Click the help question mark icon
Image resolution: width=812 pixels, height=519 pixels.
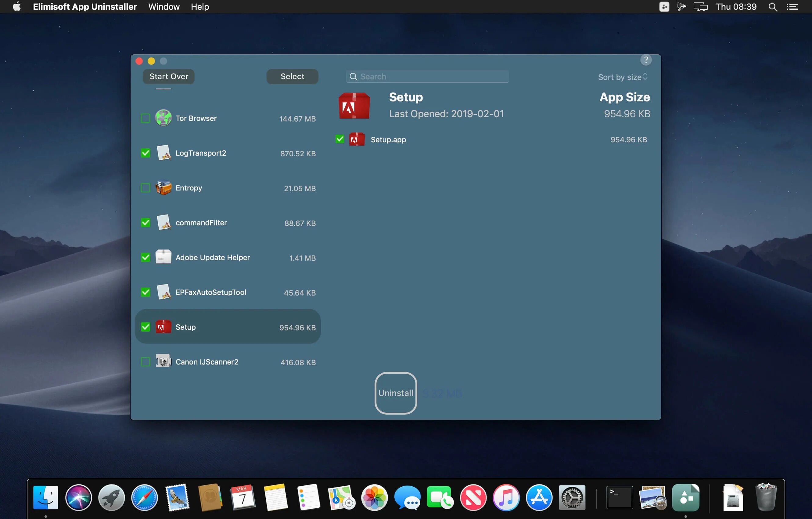[645, 60]
